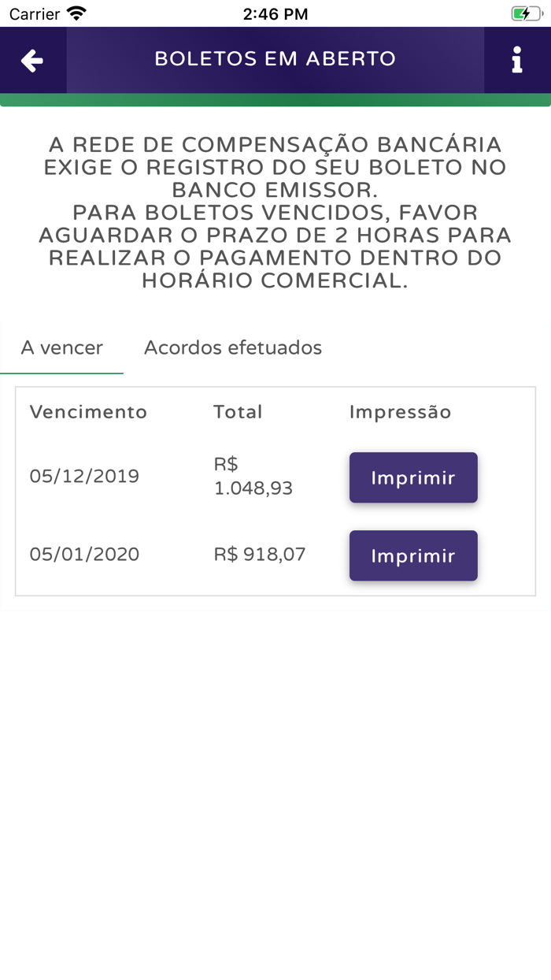Tap the bank compensation notice text
Viewport: 551px width, 980px height.
(275, 213)
